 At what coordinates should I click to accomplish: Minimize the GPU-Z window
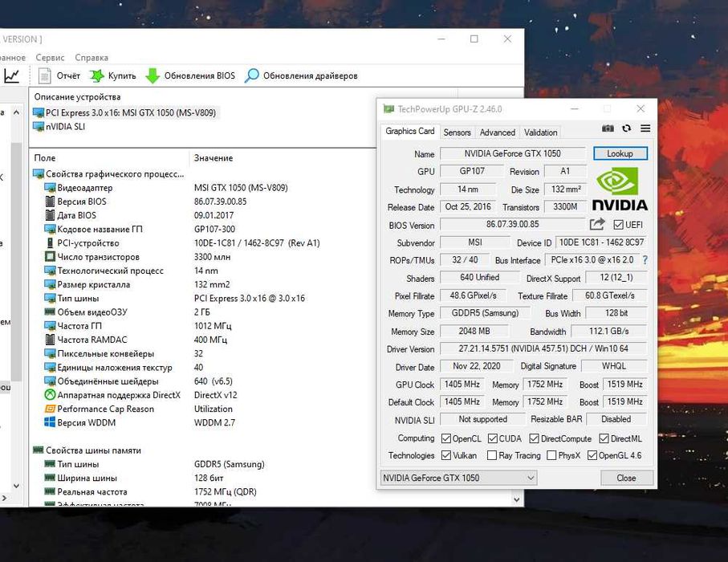(575, 108)
